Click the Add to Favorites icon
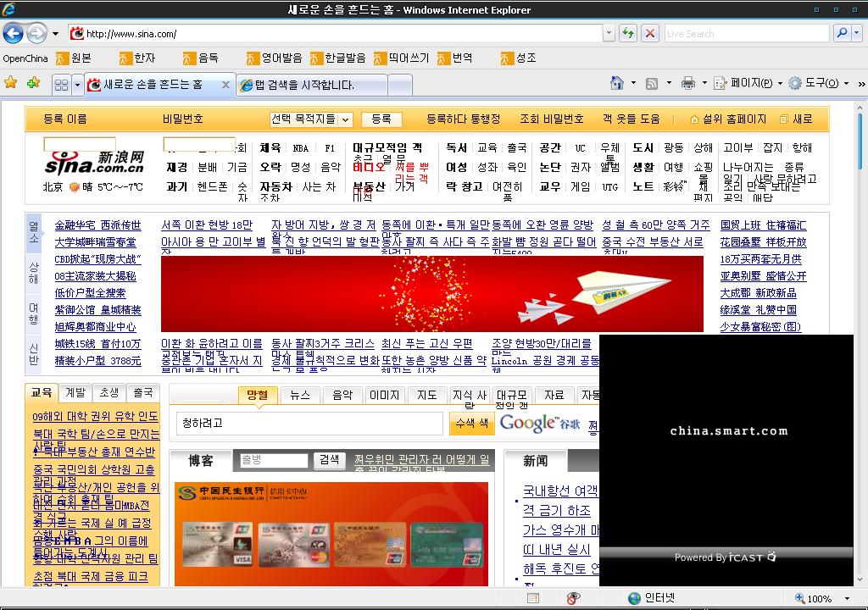The height and width of the screenshot is (610, 868). coord(33,83)
